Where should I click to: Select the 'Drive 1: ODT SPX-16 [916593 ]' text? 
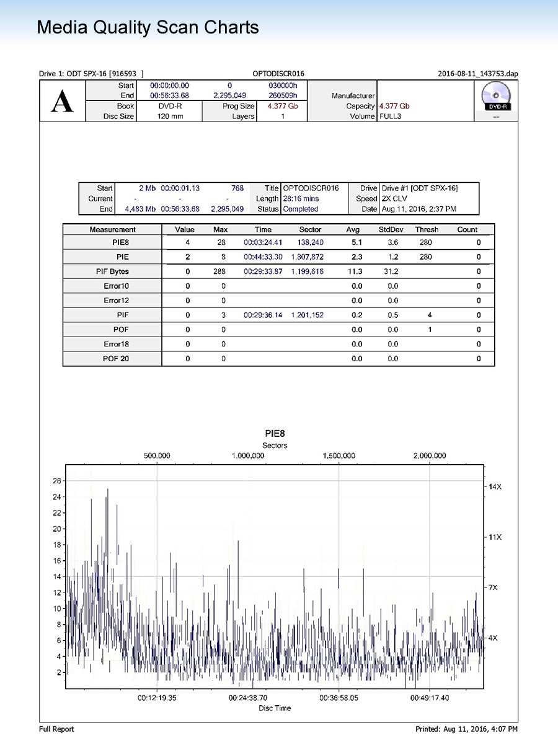[x=91, y=74]
